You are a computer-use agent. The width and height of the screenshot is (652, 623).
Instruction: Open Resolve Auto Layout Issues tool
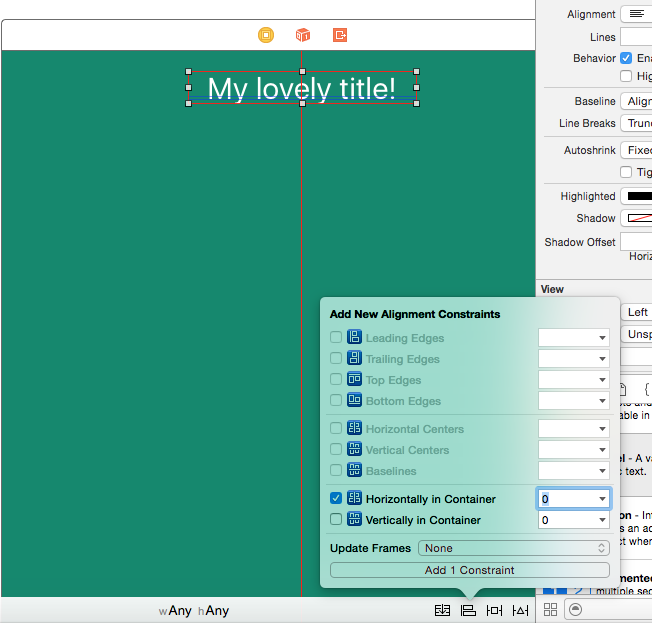tap(520, 610)
